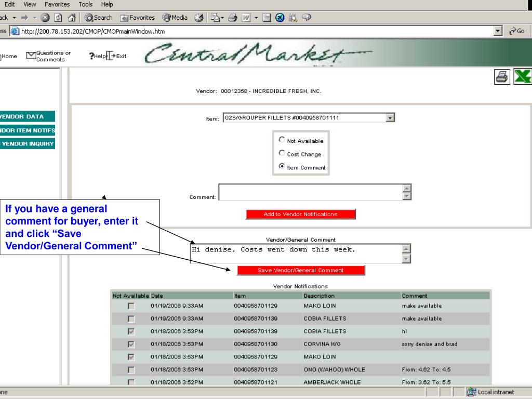Screen dimensions: 532x399
Task: Open the View menu
Action: click(30, 4)
